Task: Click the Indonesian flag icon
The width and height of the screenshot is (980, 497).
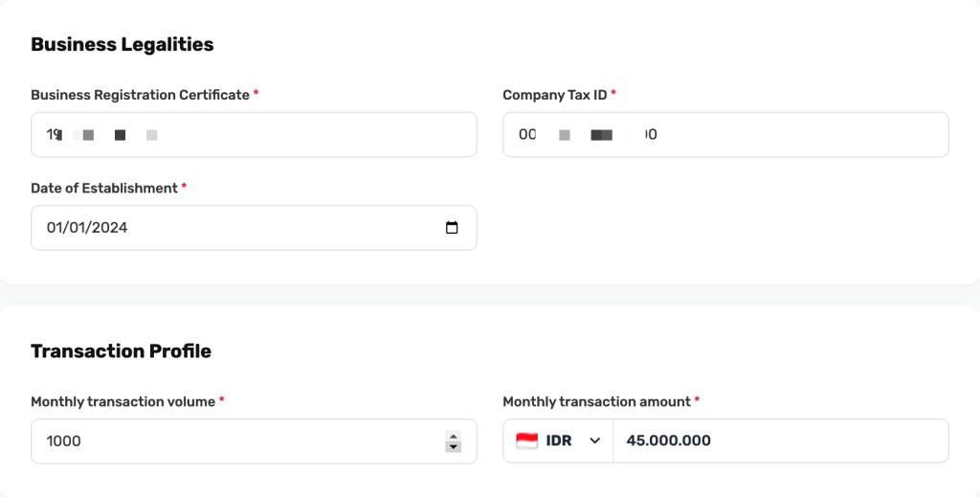Action: (x=527, y=441)
